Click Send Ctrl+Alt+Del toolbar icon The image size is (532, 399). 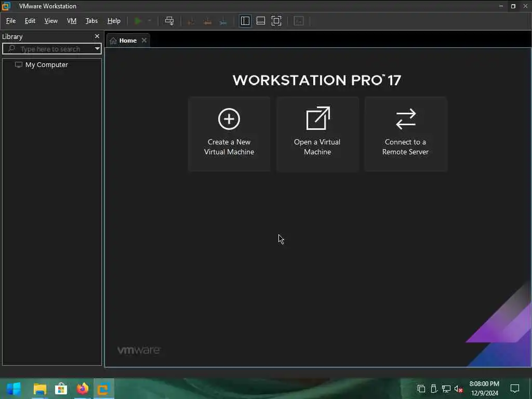(169, 21)
